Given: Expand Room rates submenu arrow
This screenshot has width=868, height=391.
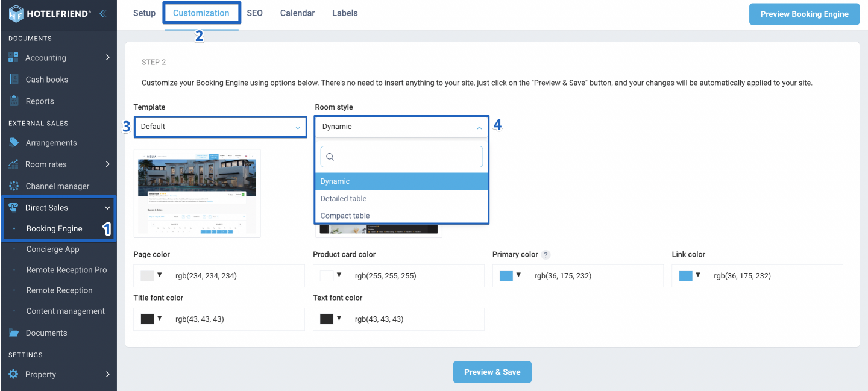Looking at the screenshot, I should coord(108,164).
